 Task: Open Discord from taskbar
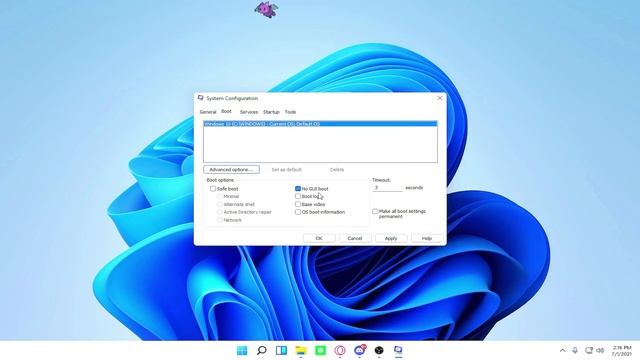click(x=360, y=350)
